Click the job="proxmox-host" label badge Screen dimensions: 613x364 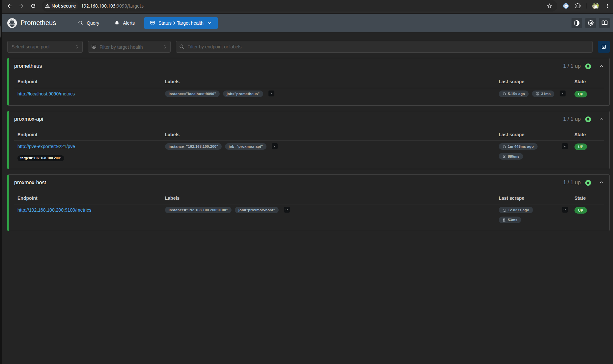point(257,210)
